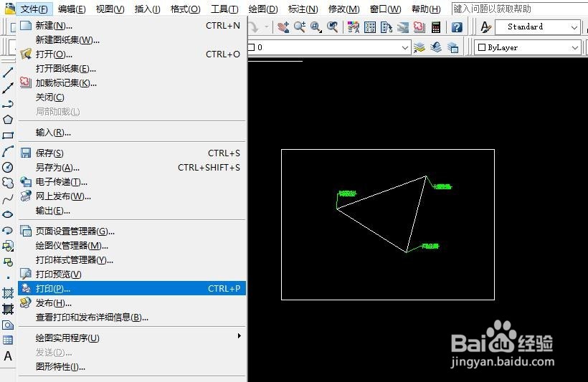Open the QuickCalc calculator icon
The height and width of the screenshot is (382, 588).
[x=436, y=27]
